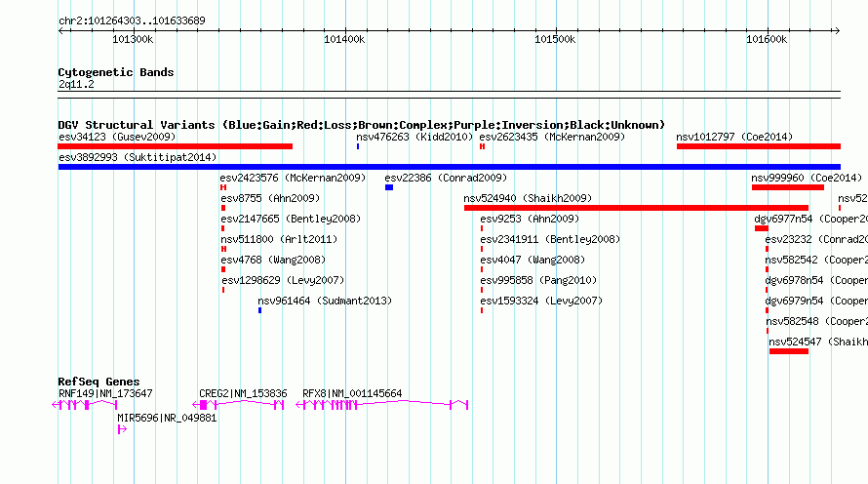868x484 pixels.
Task: Click the MIR5696 arrow glyph
Action: click(122, 429)
